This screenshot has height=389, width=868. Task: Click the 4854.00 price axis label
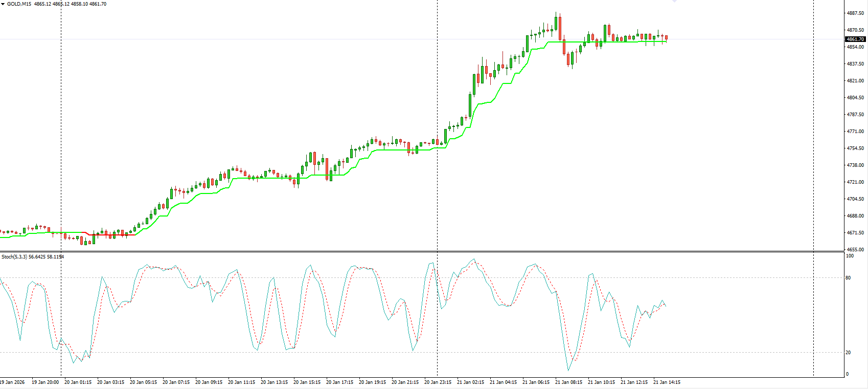(855, 47)
